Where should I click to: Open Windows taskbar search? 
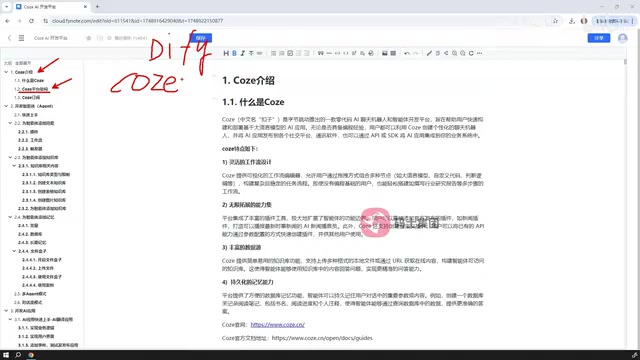pyautogui.click(x=18, y=355)
